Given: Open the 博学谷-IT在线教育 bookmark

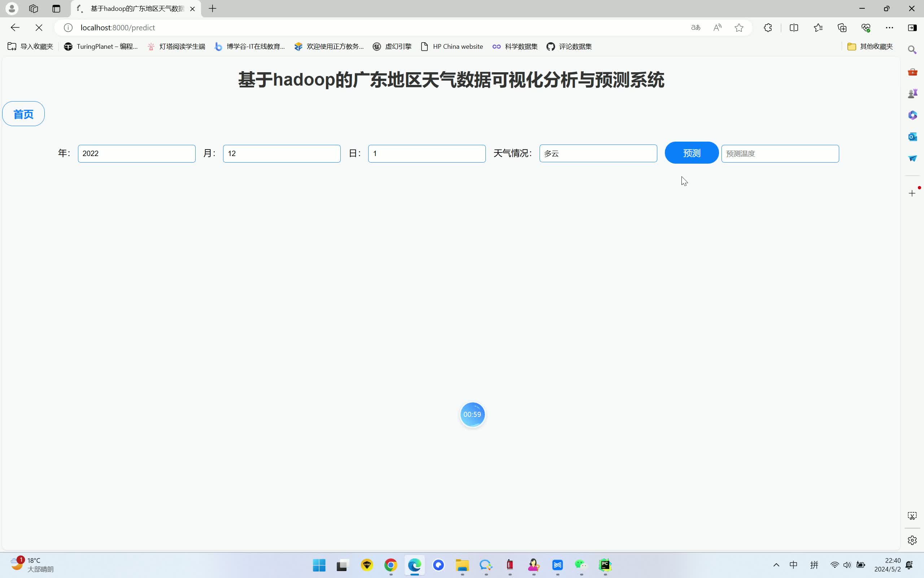Looking at the screenshot, I should pyautogui.click(x=250, y=46).
